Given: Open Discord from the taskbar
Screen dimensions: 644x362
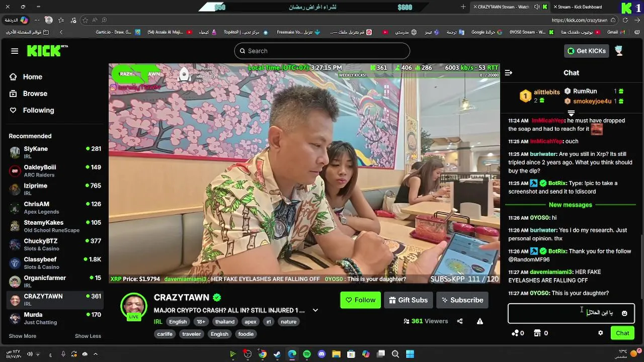Looking at the screenshot, I should [322, 354].
